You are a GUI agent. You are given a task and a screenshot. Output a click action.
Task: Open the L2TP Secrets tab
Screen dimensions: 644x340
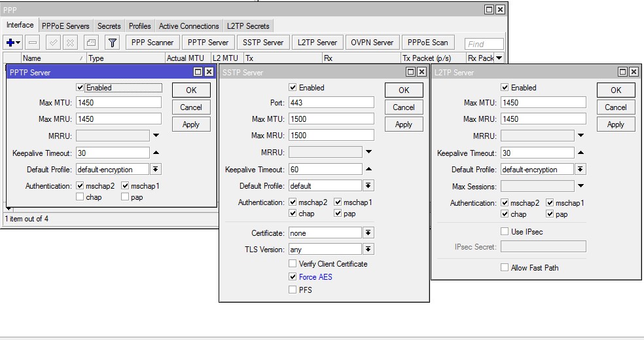point(248,26)
